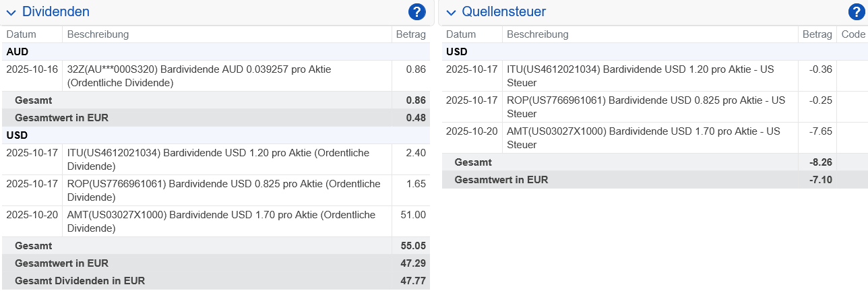868x291 pixels.
Task: Click the Datum column header in Dividenden
Action: pos(22,34)
